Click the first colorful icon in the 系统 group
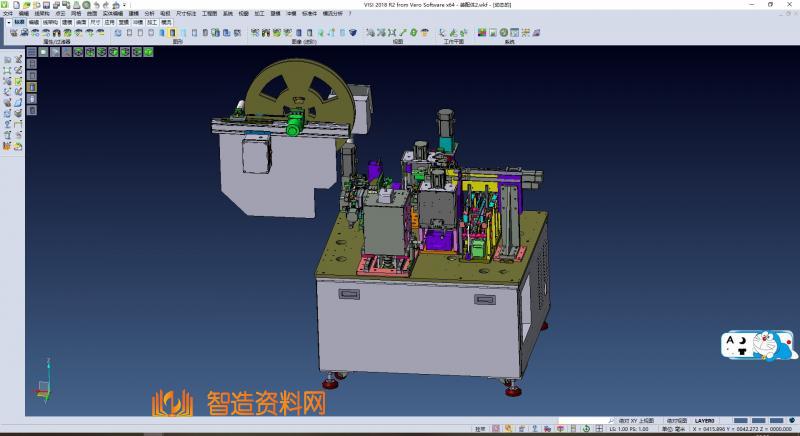Image resolution: width=800 pixels, height=436 pixels. point(481,33)
